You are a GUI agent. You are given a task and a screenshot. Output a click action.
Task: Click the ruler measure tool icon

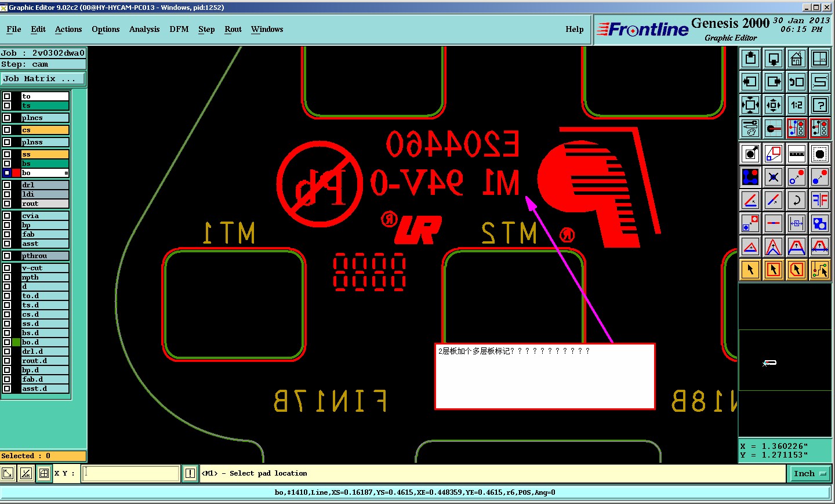pos(797,154)
